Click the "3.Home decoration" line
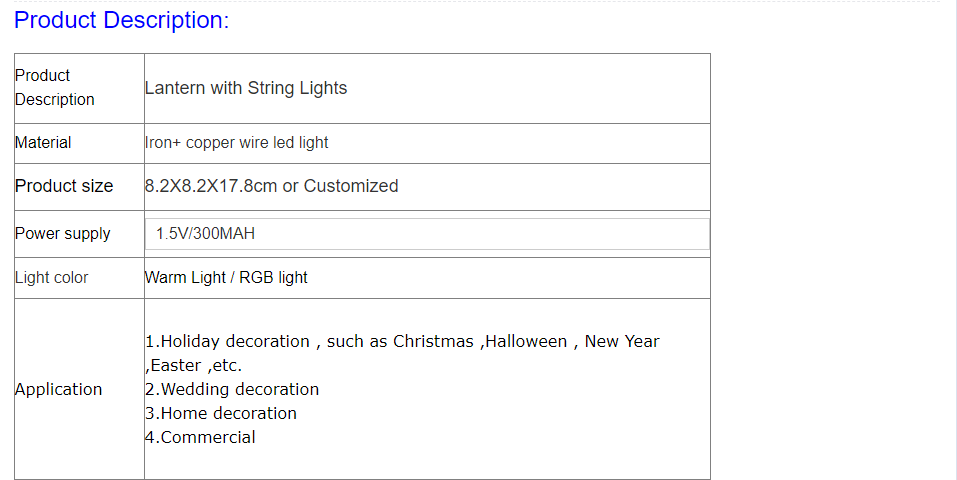Screen dimensions: 957x480 coord(221,414)
